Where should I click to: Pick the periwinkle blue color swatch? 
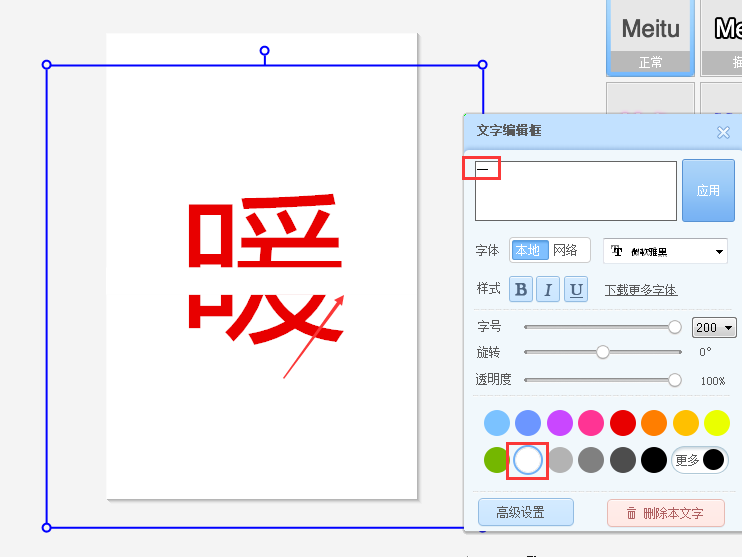point(528,423)
